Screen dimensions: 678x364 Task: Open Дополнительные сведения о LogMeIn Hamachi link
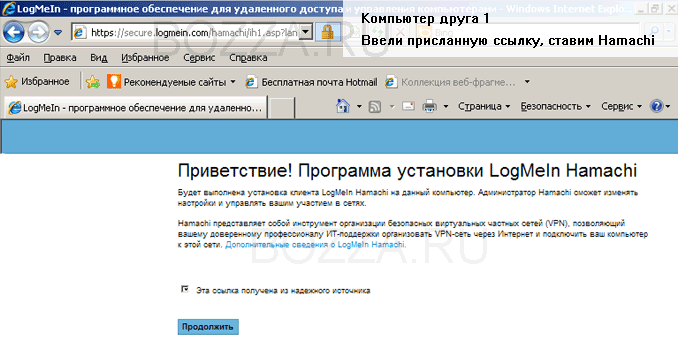tap(316, 245)
